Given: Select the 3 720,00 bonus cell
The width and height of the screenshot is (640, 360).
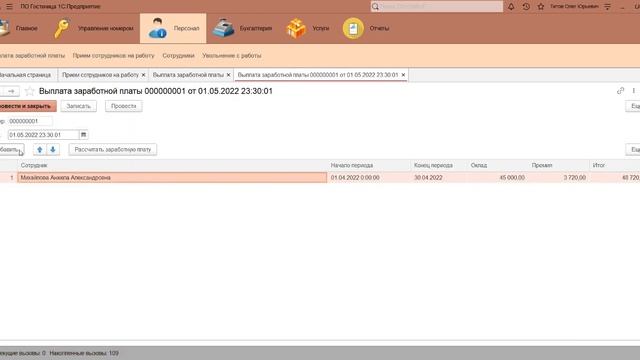Looking at the screenshot, I should [559, 178].
